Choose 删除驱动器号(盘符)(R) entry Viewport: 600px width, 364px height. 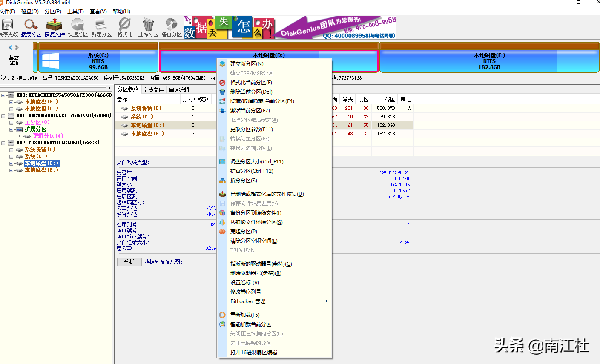(274, 273)
